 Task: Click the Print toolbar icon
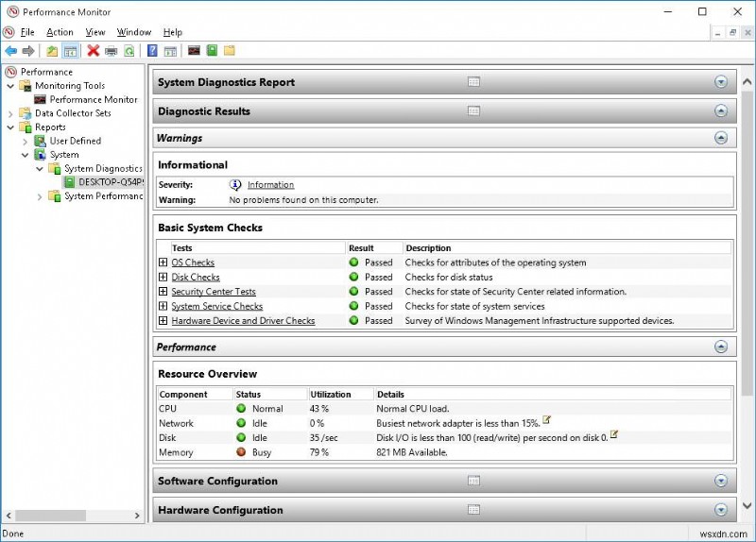(x=111, y=50)
